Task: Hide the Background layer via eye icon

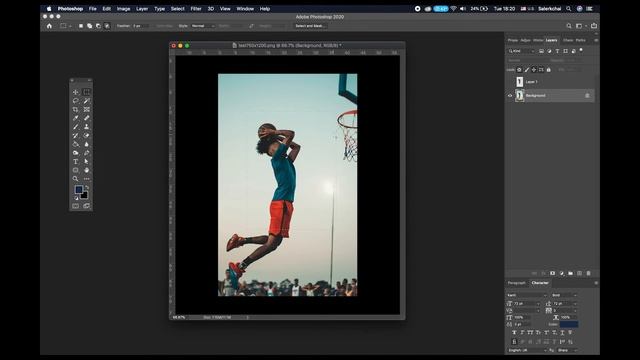Action: pyautogui.click(x=510, y=96)
